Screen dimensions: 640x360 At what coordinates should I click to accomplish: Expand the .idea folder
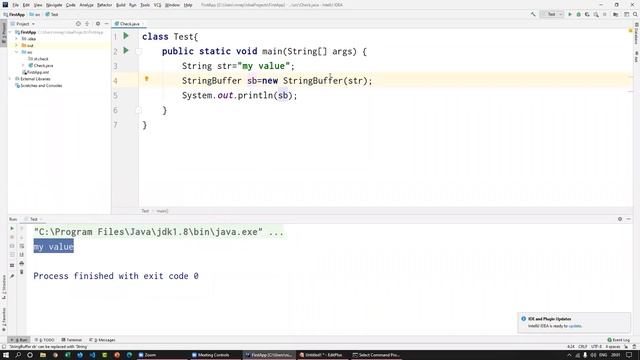(17, 39)
